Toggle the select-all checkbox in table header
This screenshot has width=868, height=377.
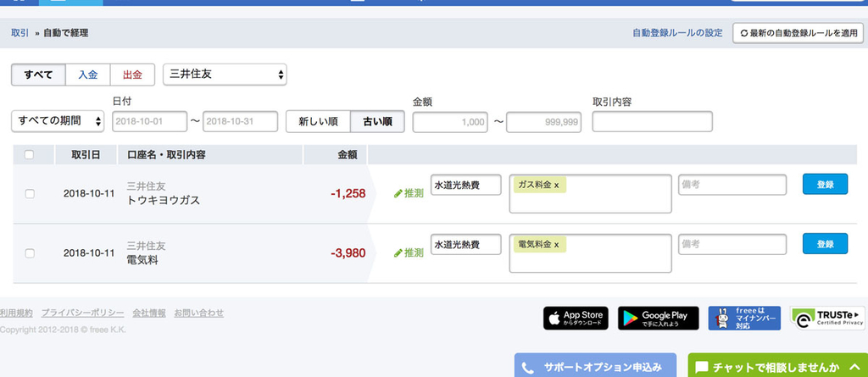30,155
